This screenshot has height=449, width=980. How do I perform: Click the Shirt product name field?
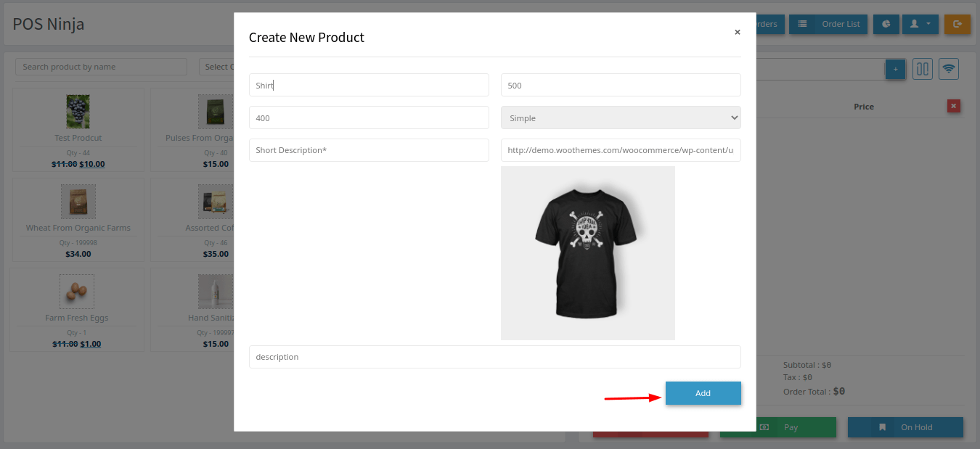pyautogui.click(x=369, y=85)
